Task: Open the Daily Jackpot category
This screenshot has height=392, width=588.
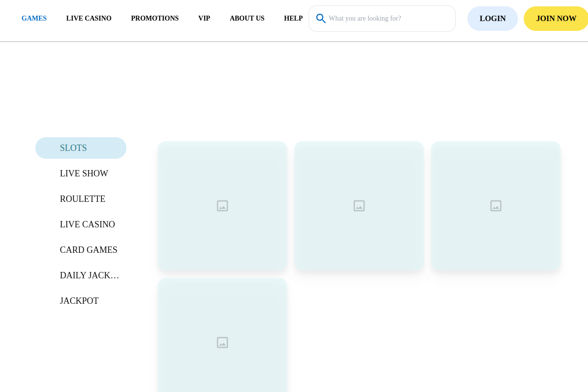Action: coord(81,275)
